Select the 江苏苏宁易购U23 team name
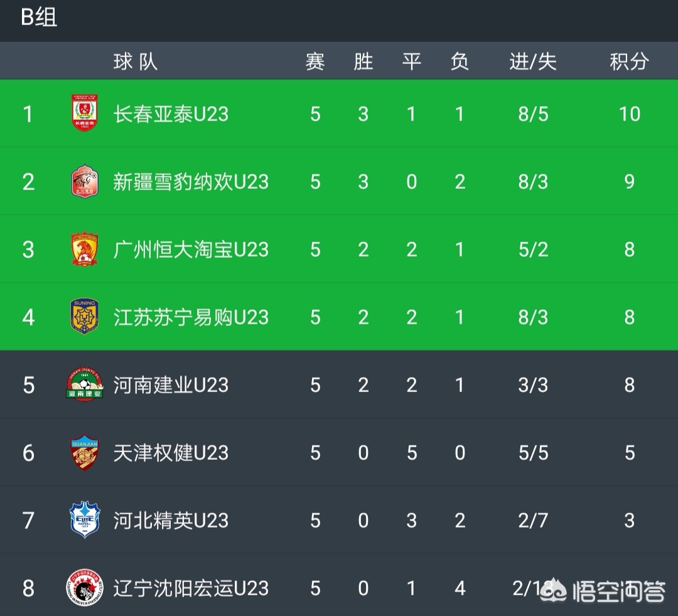 [x=191, y=317]
